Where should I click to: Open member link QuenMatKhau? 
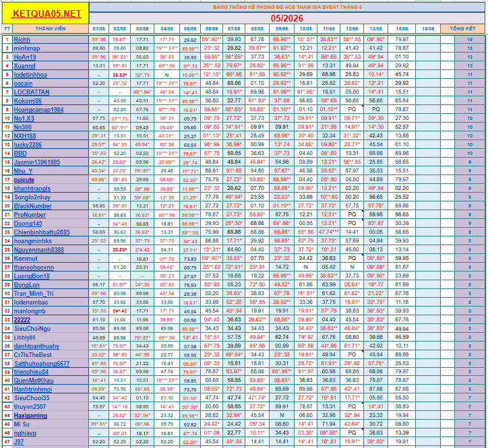pyautogui.click(x=34, y=380)
